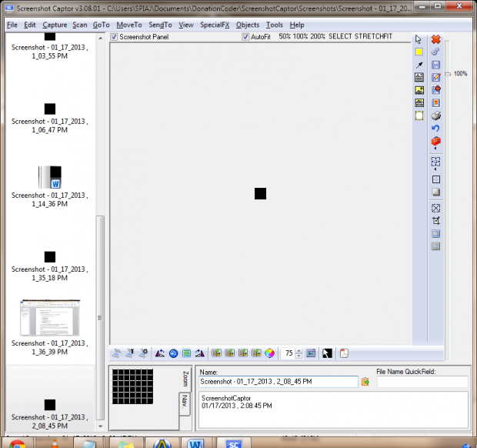
Task: Click the save icon with red T
Action: coord(436,103)
